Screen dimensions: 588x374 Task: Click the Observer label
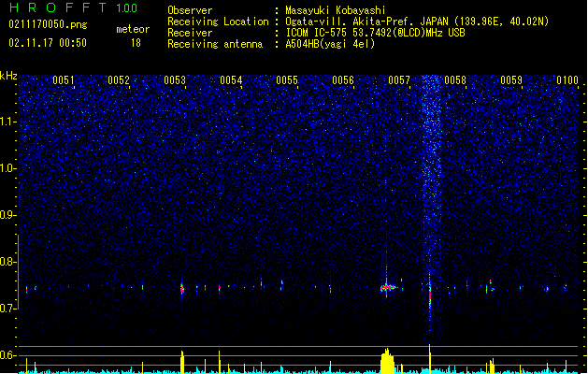(190, 10)
